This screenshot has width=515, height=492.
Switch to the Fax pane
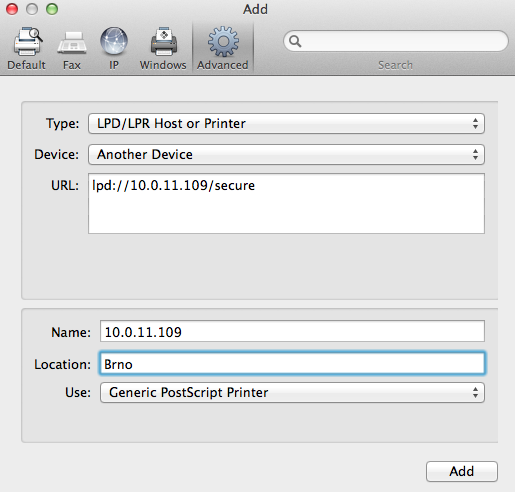(72, 43)
